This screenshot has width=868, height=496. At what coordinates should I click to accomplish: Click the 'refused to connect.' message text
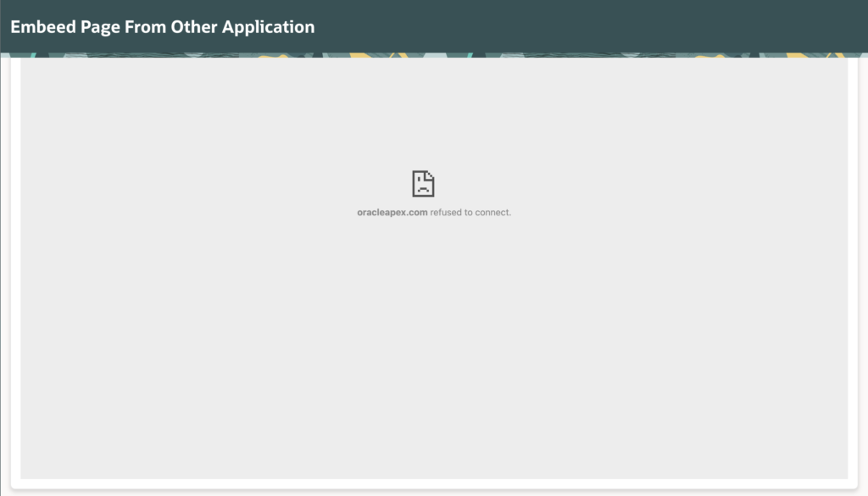[x=470, y=212]
